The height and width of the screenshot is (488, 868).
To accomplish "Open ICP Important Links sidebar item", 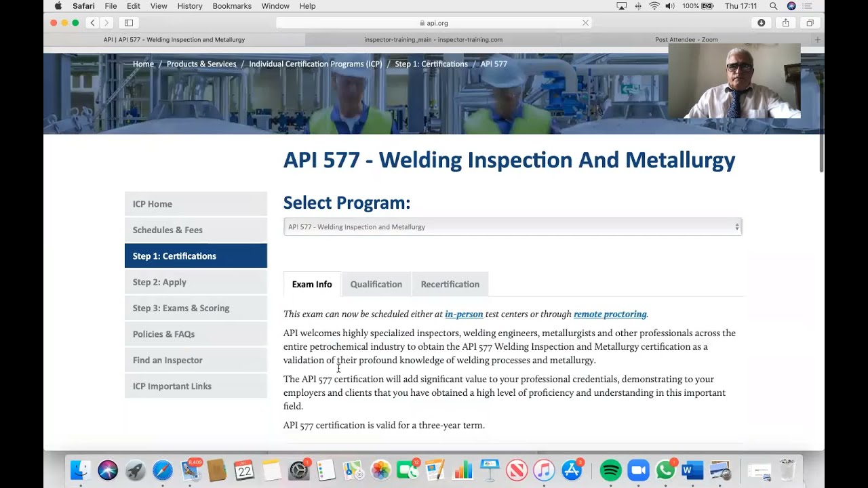I will (x=196, y=386).
